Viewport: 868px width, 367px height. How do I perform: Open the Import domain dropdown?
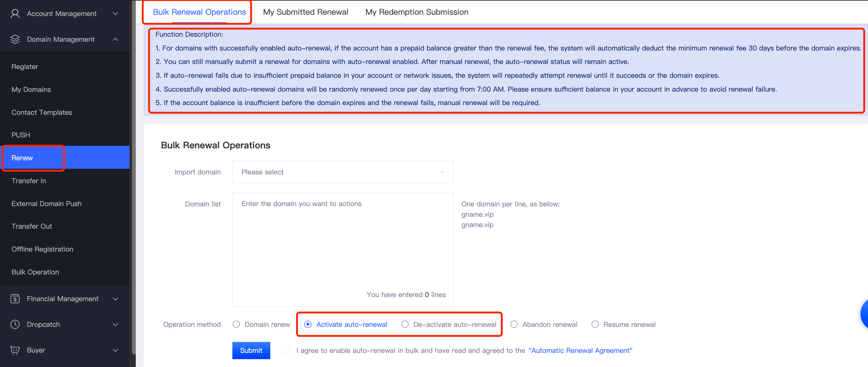(343, 172)
